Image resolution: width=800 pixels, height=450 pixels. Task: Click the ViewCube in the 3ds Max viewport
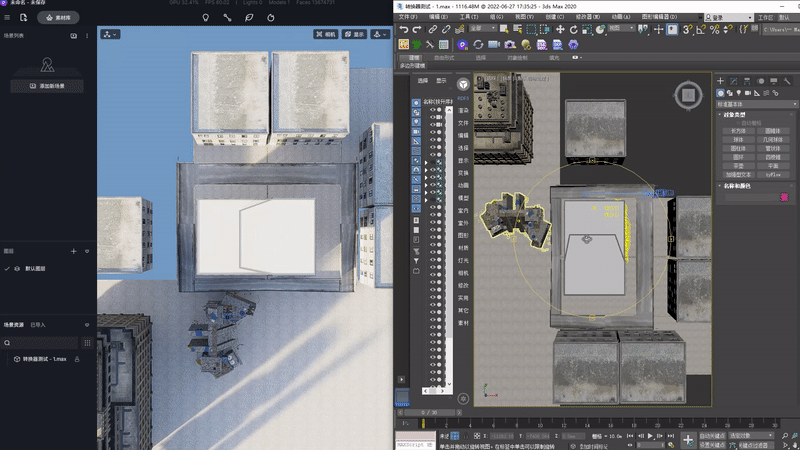686,96
